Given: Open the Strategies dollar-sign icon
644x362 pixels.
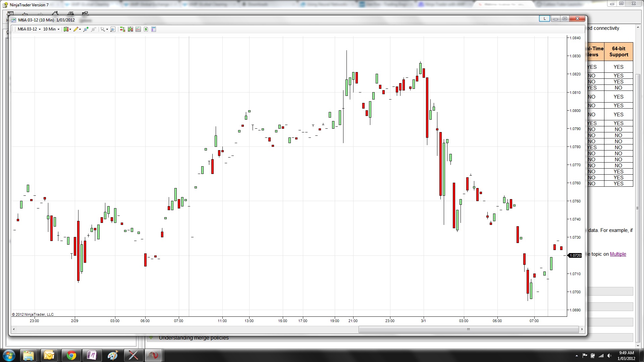Looking at the screenshot, I should click(x=146, y=29).
